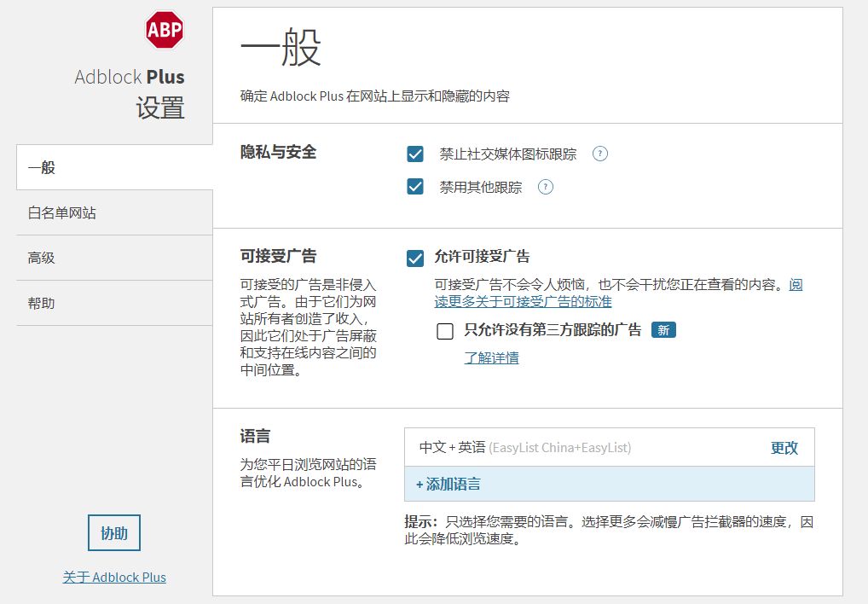Image resolution: width=868 pixels, height=604 pixels.
Task: Click the 了解详情 link
Action: [x=492, y=358]
